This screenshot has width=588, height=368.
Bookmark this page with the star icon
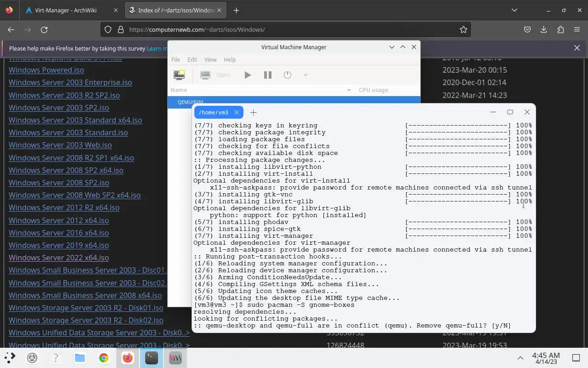pos(464,29)
